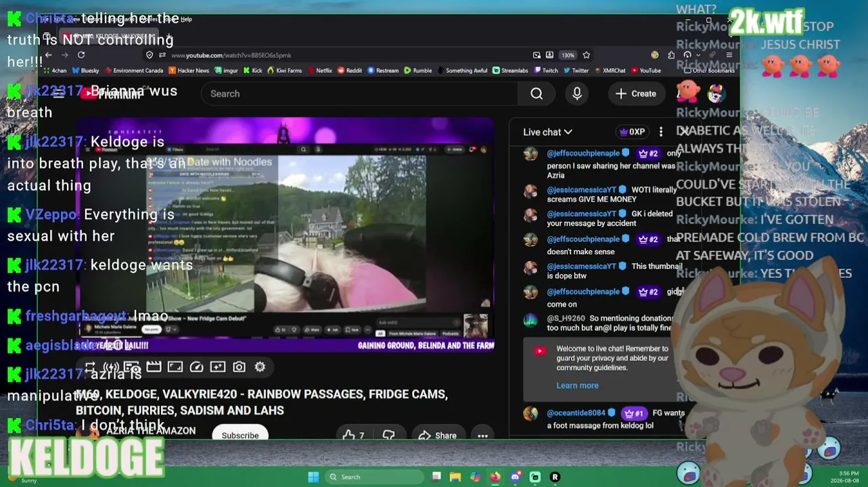Image resolution: width=868 pixels, height=487 pixels.
Task: Click the Windows taskbar Search box
Action: point(375,477)
